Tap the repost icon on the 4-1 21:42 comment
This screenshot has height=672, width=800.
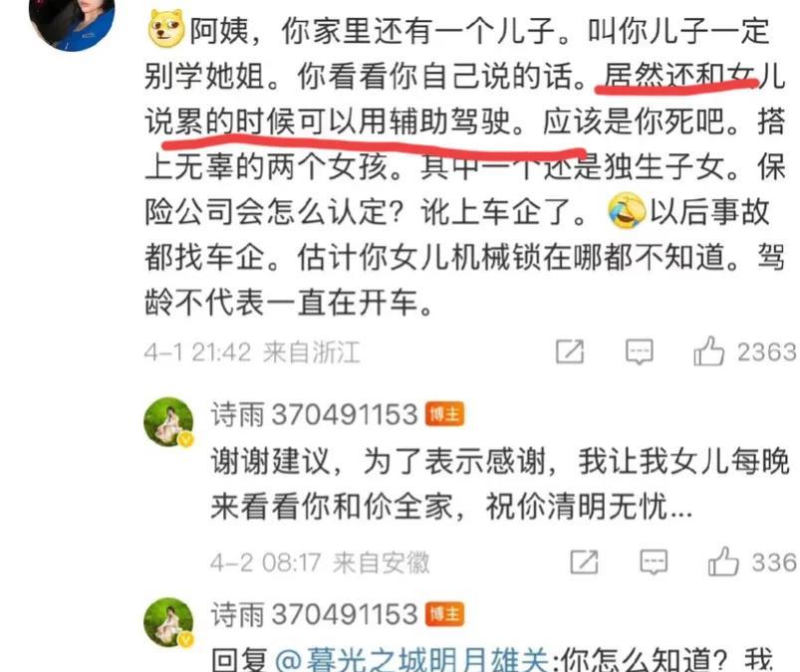pos(570,350)
